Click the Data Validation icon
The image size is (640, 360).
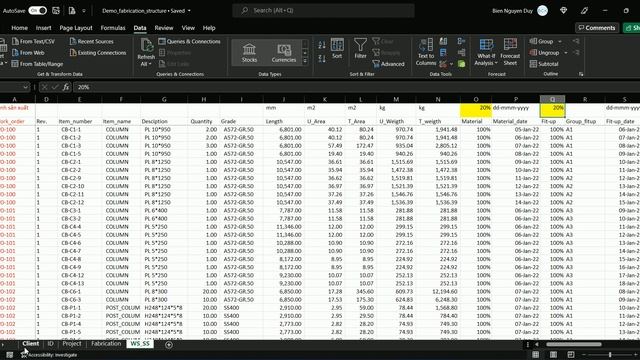[x=443, y=64]
